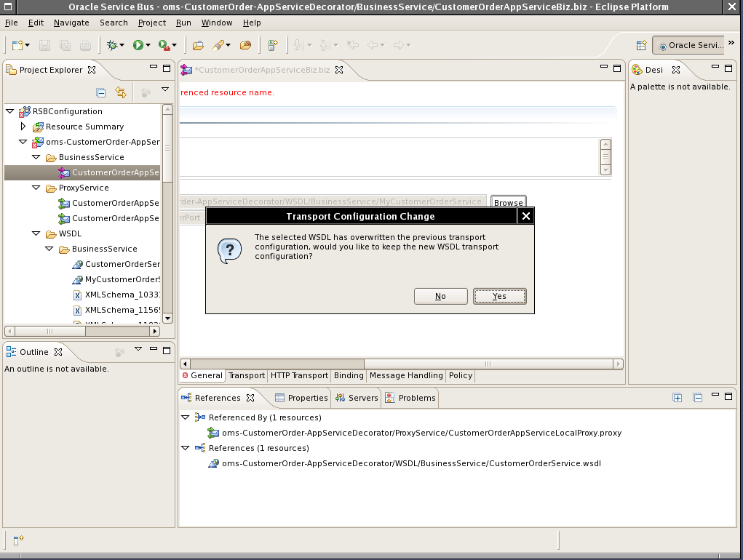Open the Project menu
Image resolution: width=743 pixels, height=560 pixels.
click(152, 23)
